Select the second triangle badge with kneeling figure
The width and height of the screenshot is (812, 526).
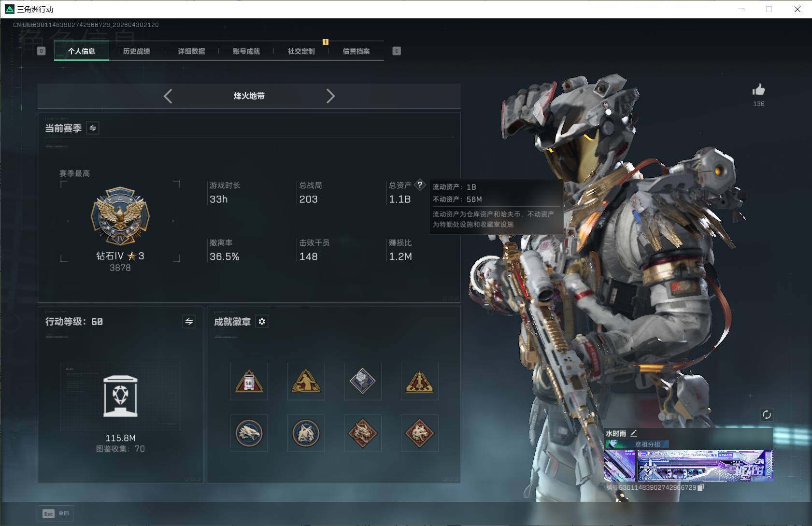[306, 382]
